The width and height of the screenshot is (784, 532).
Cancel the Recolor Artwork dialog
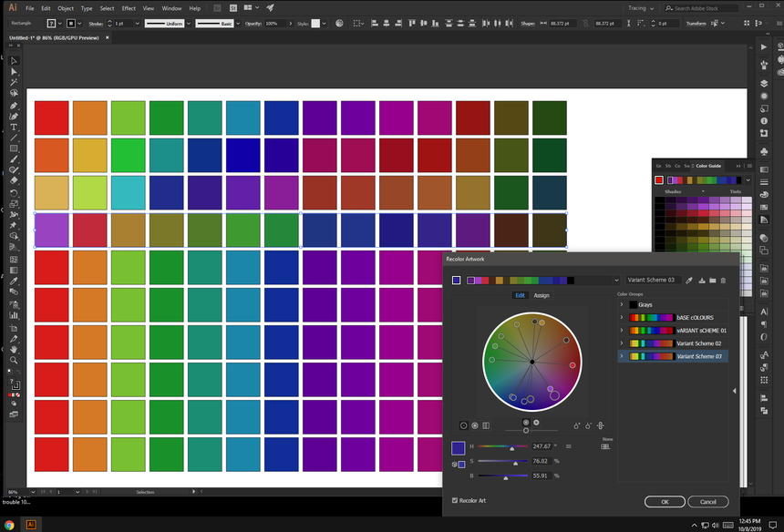[x=707, y=501]
